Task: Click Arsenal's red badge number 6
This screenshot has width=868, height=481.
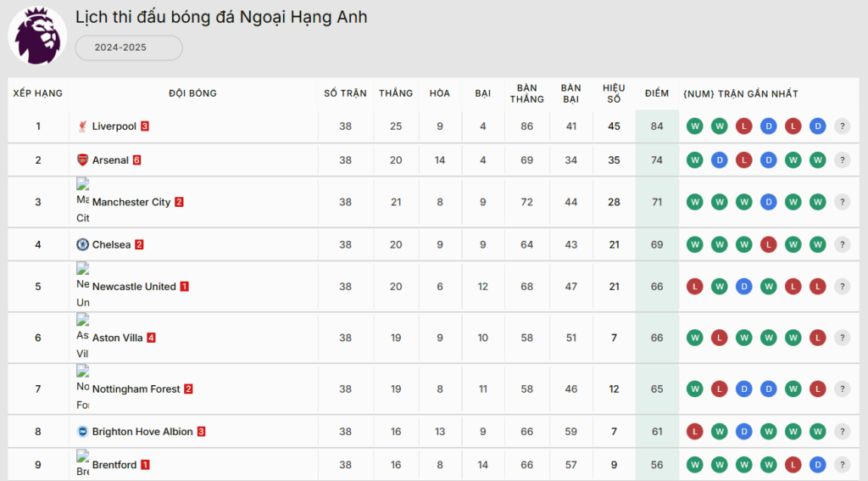Action: point(136,160)
